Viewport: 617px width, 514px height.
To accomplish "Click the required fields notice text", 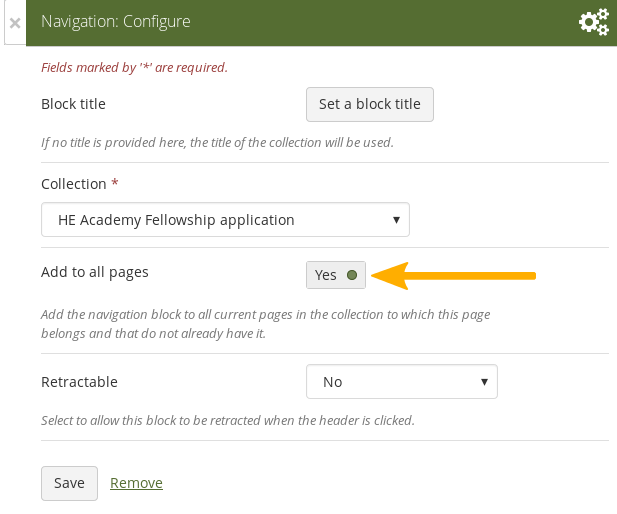I will tap(134, 68).
